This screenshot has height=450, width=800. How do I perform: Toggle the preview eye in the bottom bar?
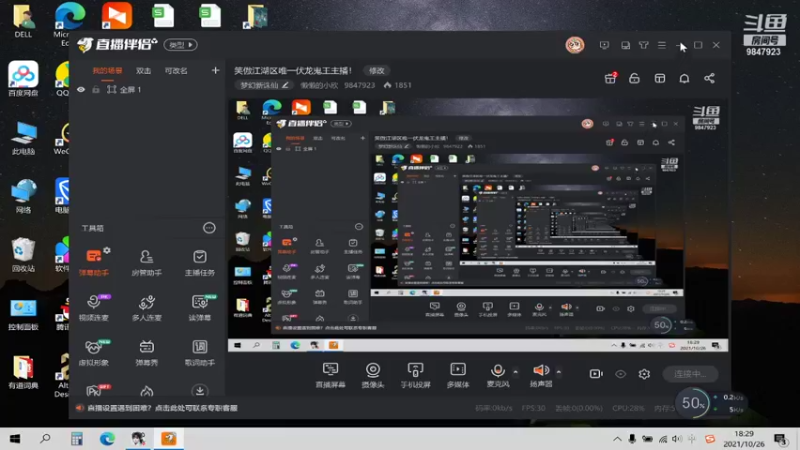click(x=620, y=374)
